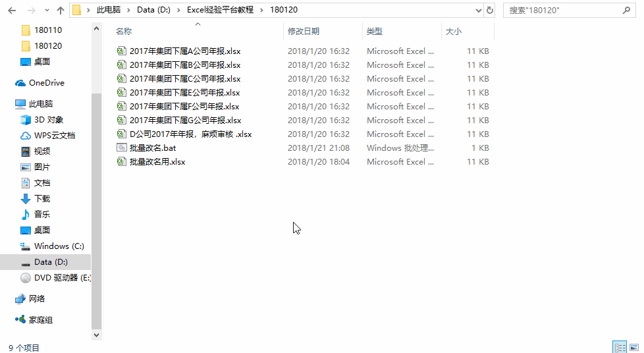
Task: Click the navigation pane scroll down arrow
Action: pos(96,335)
